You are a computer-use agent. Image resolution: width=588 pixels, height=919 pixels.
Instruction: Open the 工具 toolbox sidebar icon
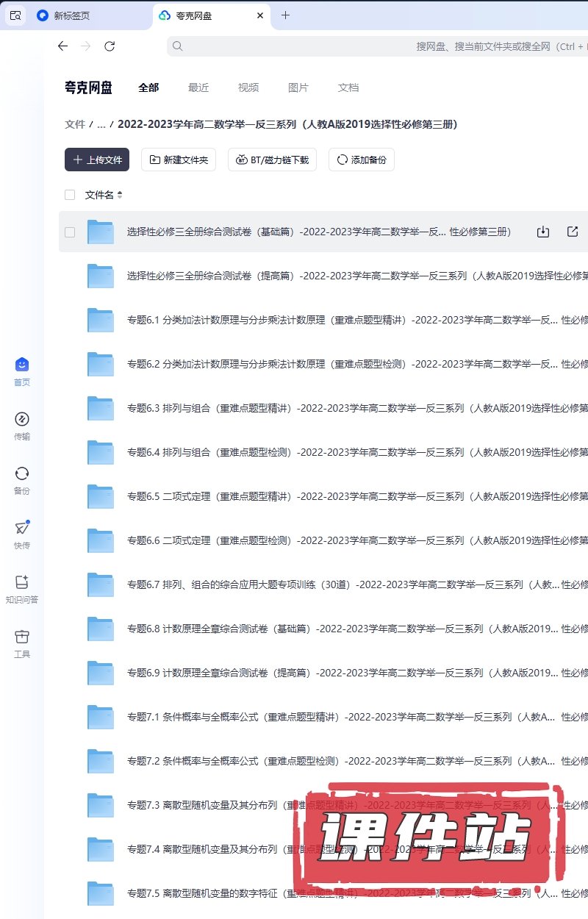tap(21, 637)
